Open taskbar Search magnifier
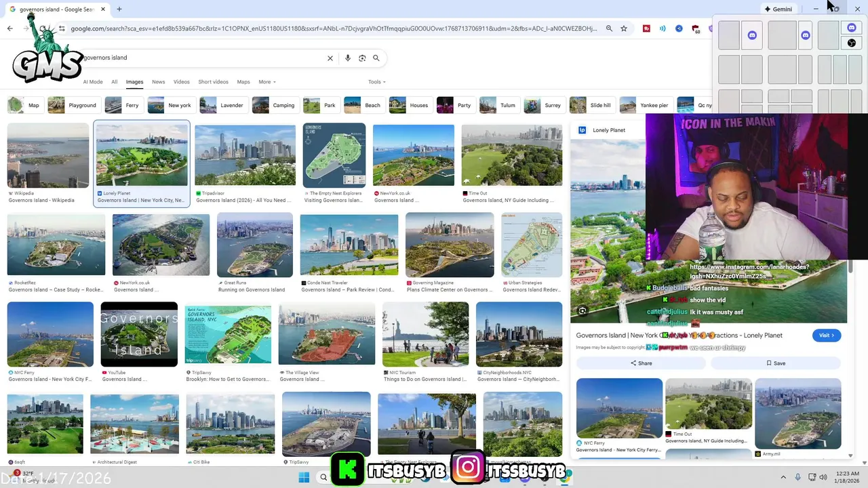 (x=323, y=477)
